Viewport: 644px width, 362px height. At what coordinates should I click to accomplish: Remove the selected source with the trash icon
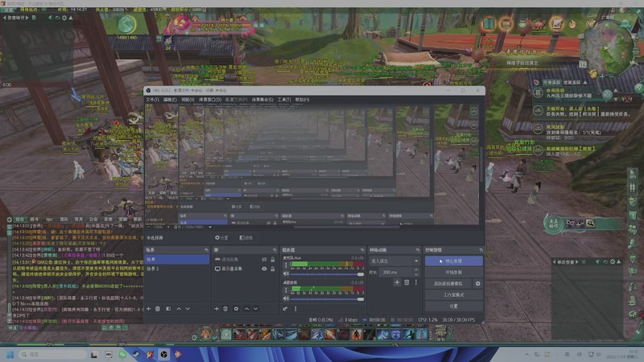225,309
